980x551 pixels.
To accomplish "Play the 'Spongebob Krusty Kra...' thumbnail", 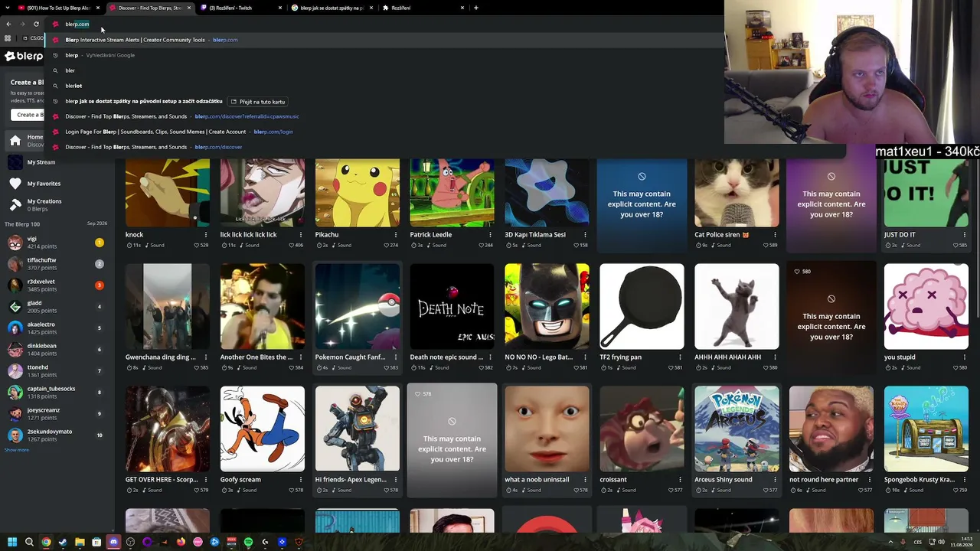I will (x=926, y=429).
